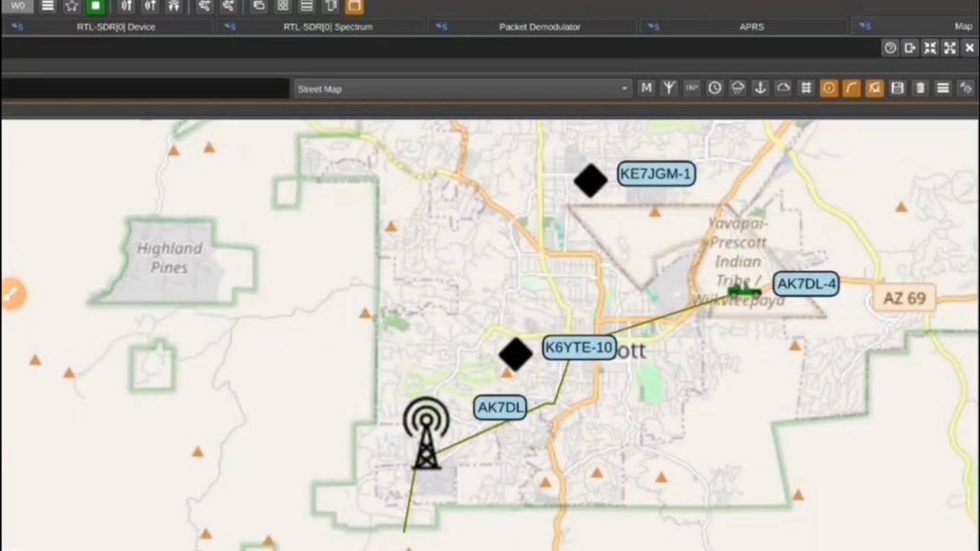Open the workspace menu icon beside W0
The image size is (980, 551).
(47, 6)
